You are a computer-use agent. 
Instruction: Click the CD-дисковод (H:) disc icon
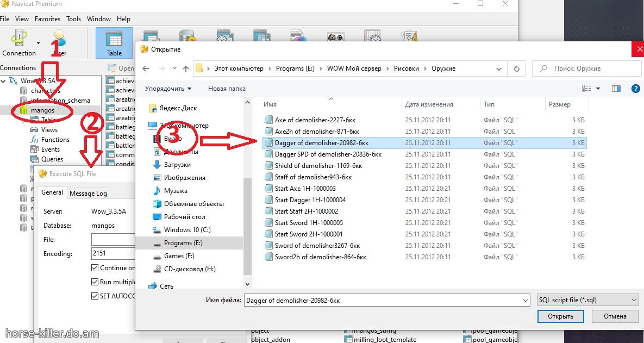click(157, 269)
